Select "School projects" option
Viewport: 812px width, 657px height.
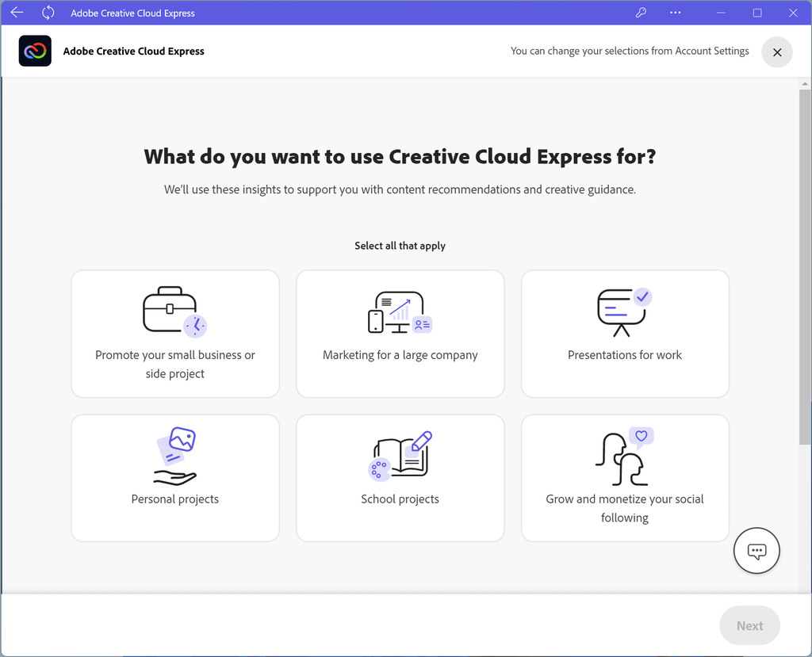point(400,478)
